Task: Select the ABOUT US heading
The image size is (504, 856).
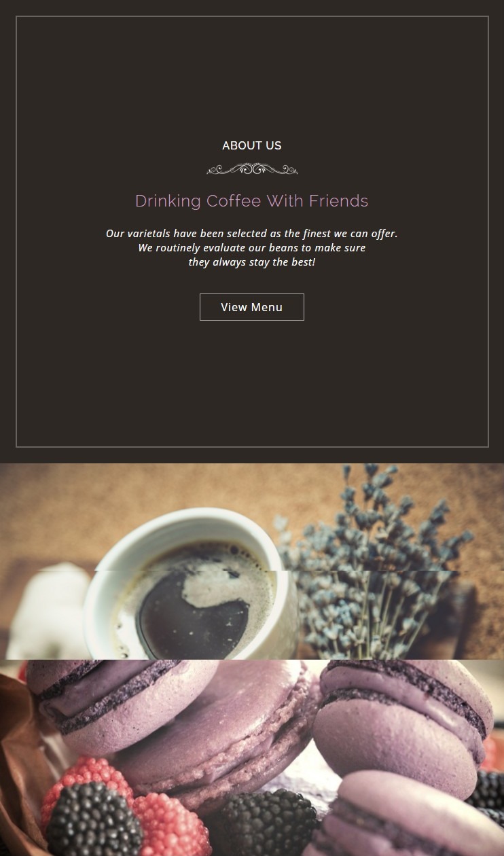Action: (251, 145)
